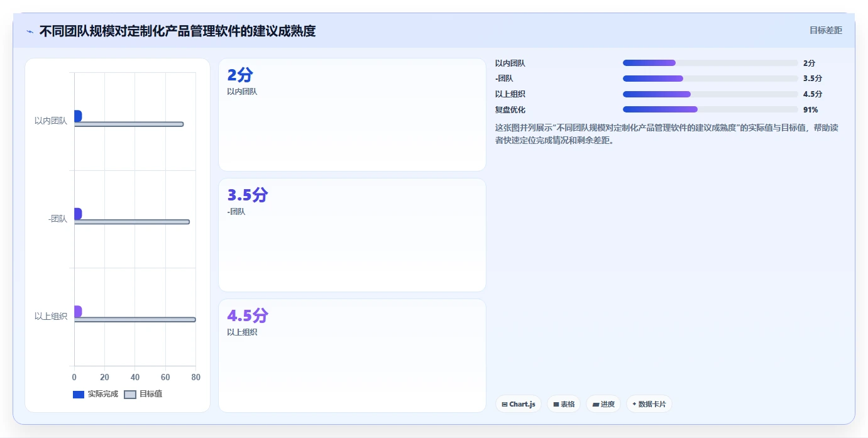Click the 以上组织 progress bar

click(x=710, y=94)
